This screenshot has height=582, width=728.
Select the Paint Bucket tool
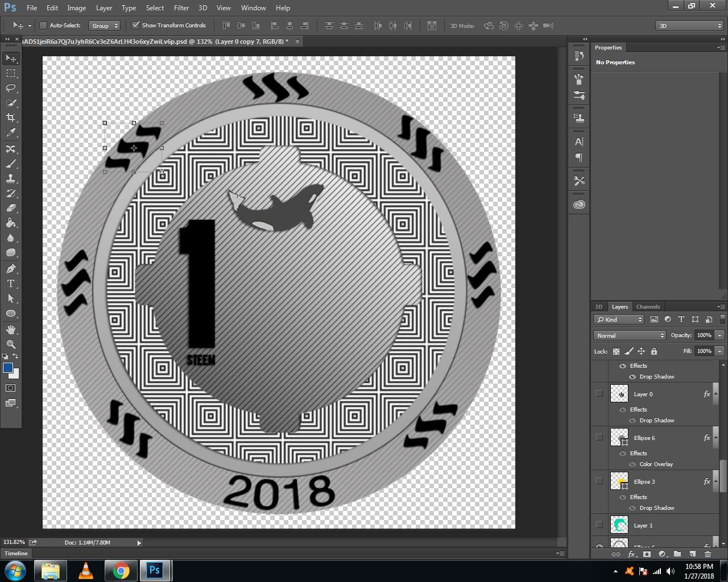(x=11, y=223)
